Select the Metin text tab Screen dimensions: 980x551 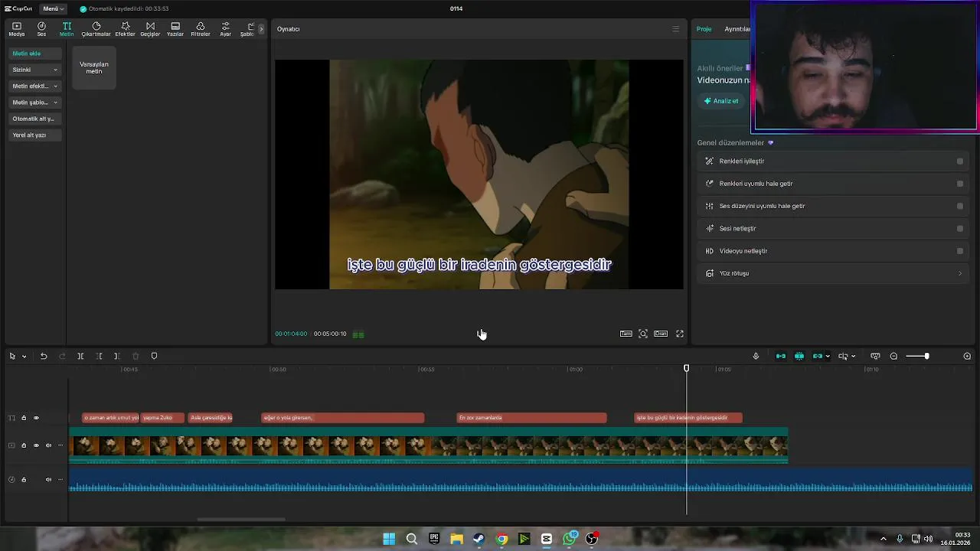[x=67, y=29]
